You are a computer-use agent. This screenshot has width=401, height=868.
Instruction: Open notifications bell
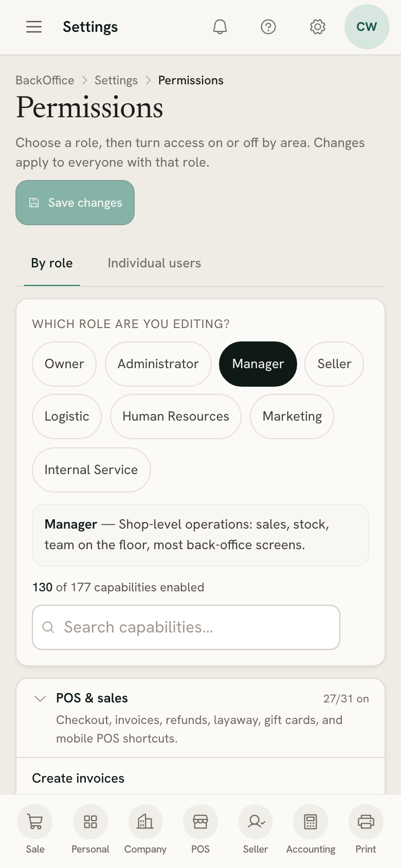click(220, 27)
